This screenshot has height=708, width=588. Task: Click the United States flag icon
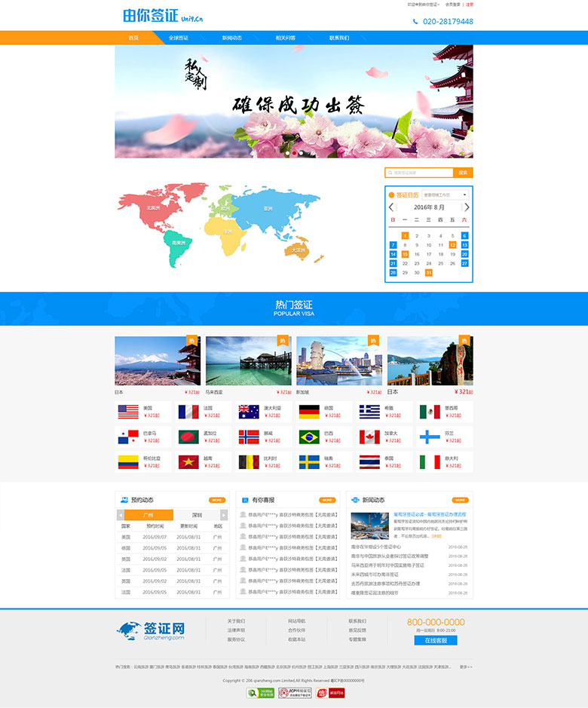click(128, 412)
